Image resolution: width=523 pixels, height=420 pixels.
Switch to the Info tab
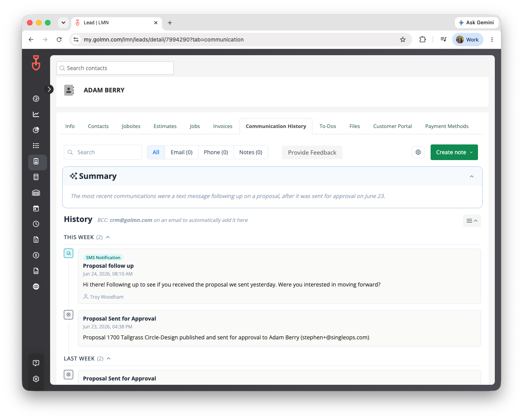click(x=70, y=126)
